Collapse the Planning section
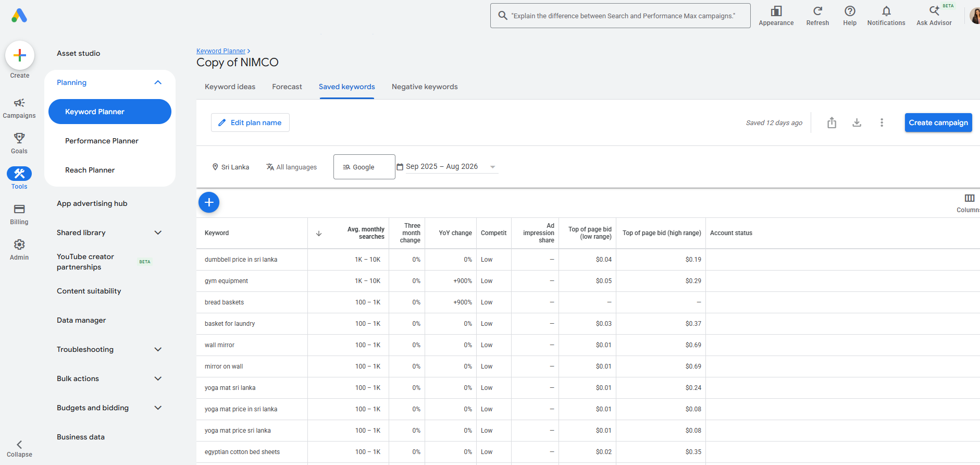 click(158, 82)
